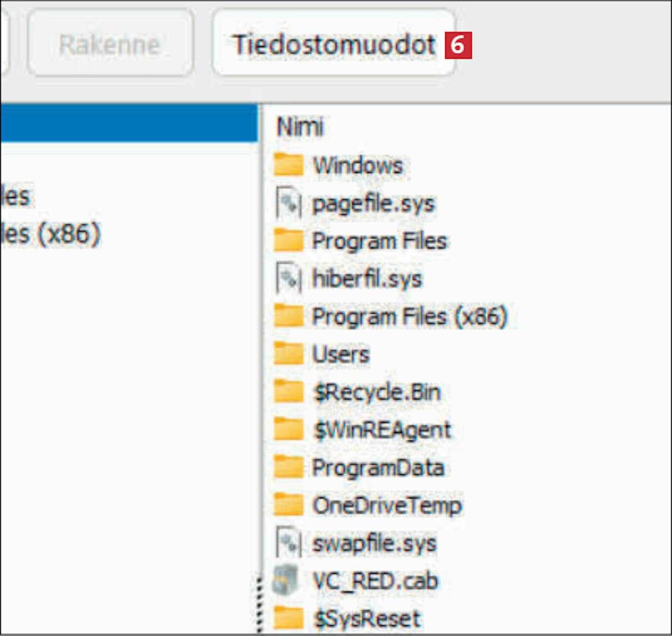Select the tree item ending in "les (x86)"
Screen dimensions: 672x636
[x=50, y=234]
